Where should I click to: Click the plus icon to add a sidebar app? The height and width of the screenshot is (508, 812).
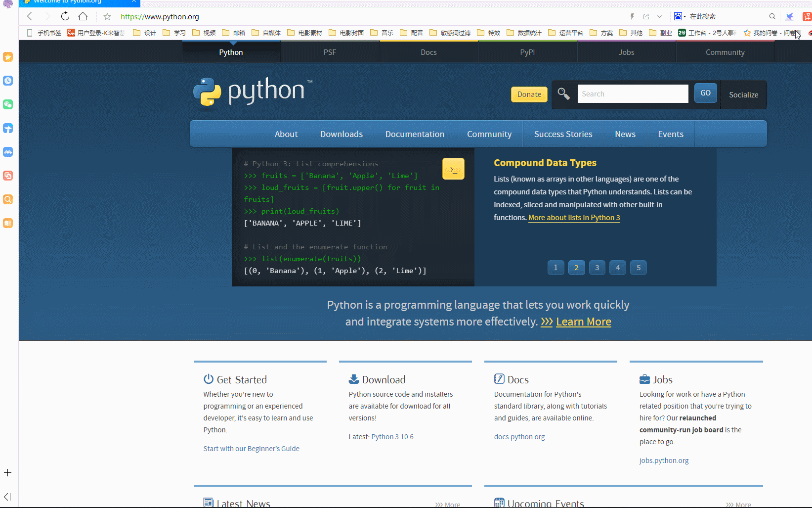8,473
